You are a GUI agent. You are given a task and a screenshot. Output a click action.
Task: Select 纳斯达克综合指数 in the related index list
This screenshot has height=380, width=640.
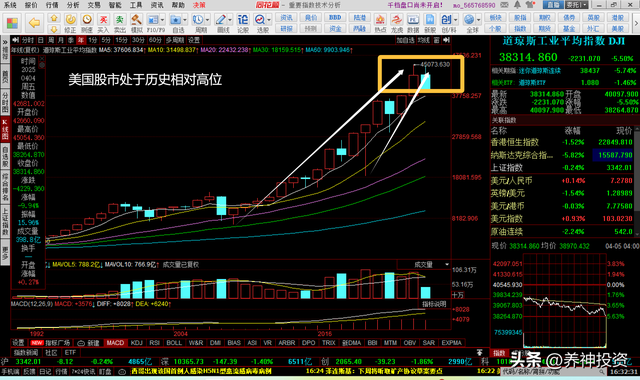pyautogui.click(x=562, y=155)
